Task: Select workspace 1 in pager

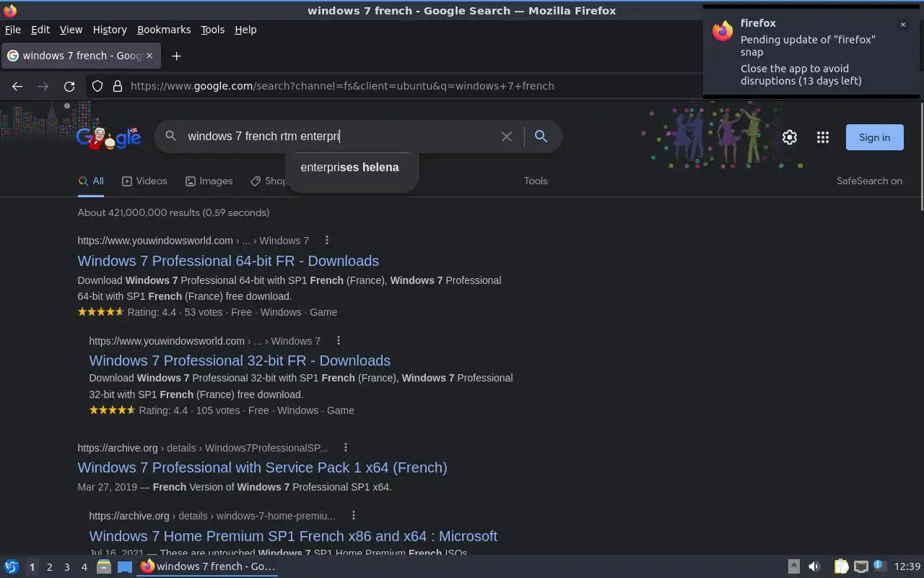Action: coord(32,566)
